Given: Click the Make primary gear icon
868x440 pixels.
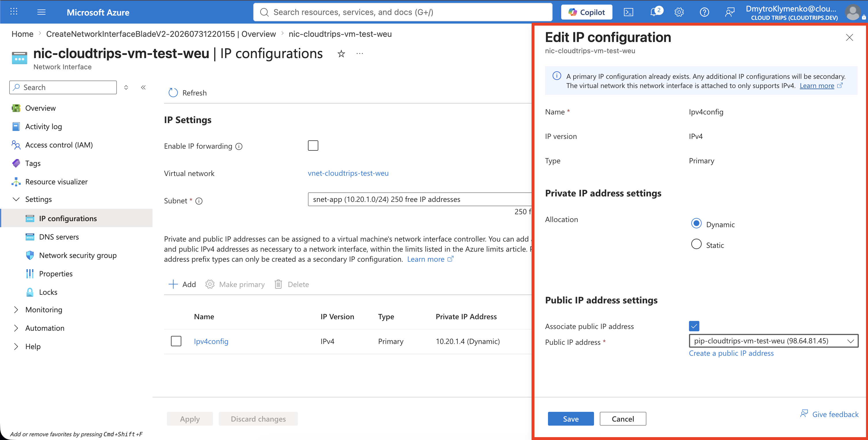Looking at the screenshot, I should click(x=210, y=284).
